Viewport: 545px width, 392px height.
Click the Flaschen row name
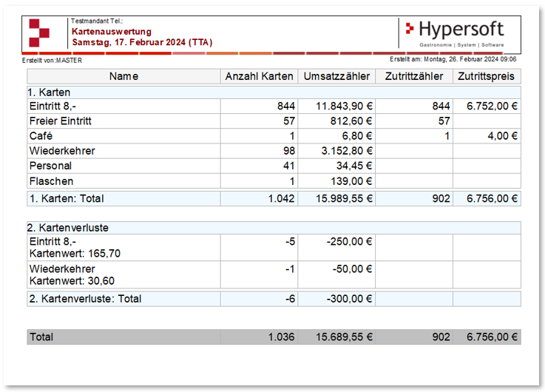pyautogui.click(x=52, y=181)
